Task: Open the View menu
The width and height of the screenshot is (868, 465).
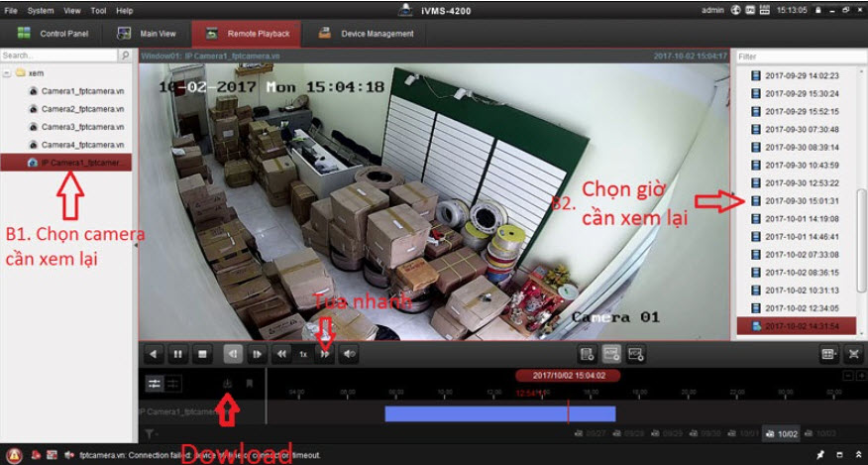Action: click(72, 11)
